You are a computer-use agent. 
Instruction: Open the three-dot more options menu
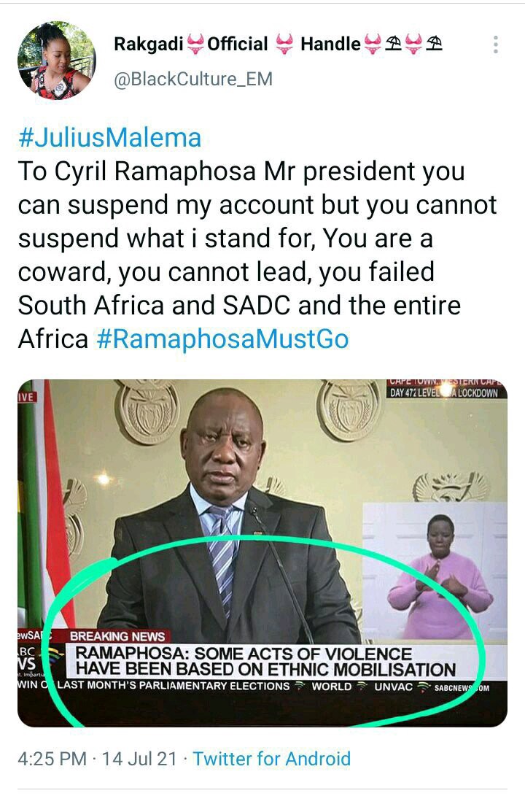point(496,45)
